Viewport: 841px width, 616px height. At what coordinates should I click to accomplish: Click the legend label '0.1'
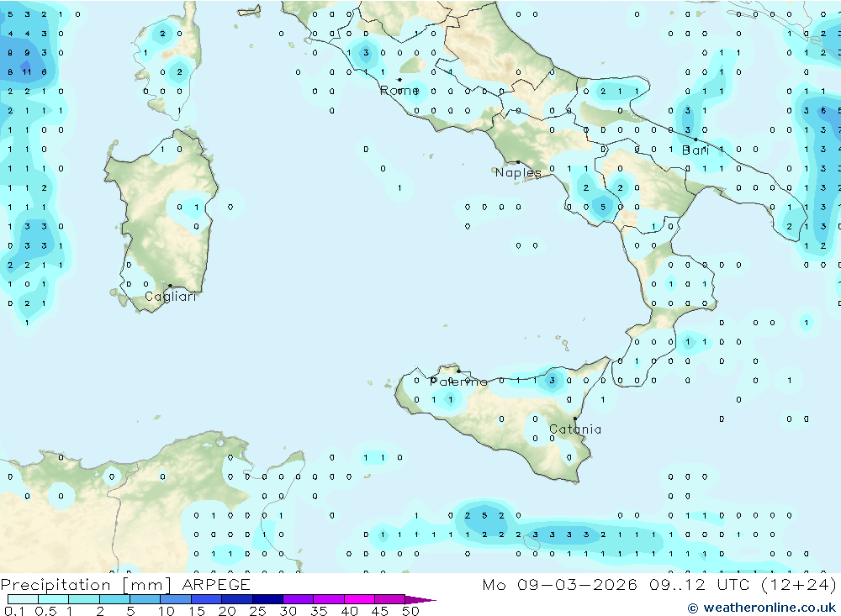[14, 611]
